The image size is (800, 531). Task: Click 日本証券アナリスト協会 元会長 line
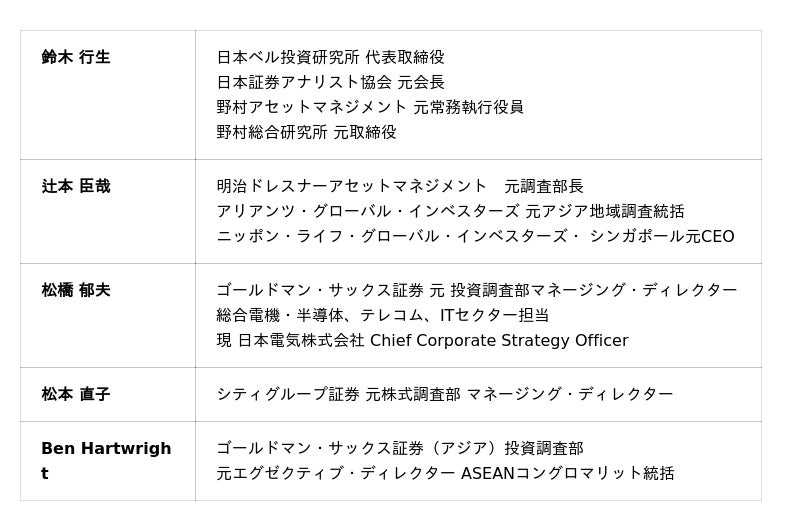pos(330,82)
